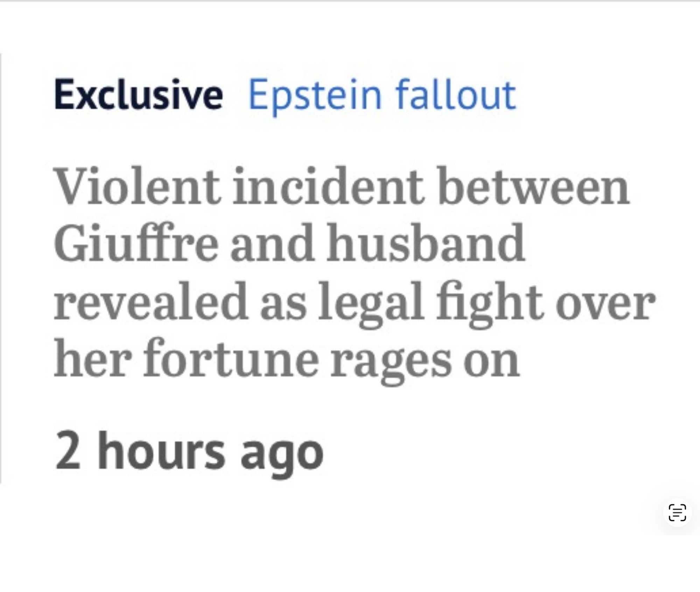
Task: Click the word "between" in the headline
Action: pos(533,186)
